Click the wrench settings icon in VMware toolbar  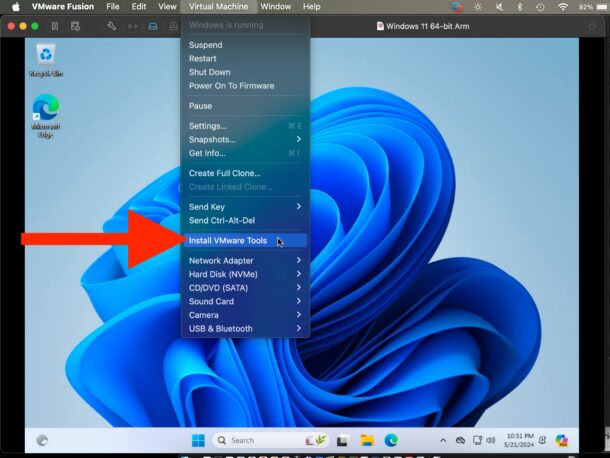pos(111,26)
